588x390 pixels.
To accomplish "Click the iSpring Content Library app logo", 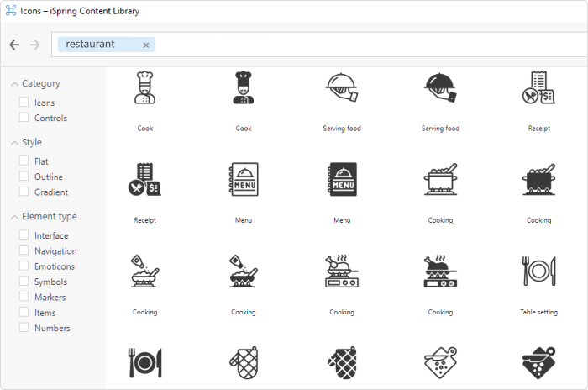I will tap(11, 11).
